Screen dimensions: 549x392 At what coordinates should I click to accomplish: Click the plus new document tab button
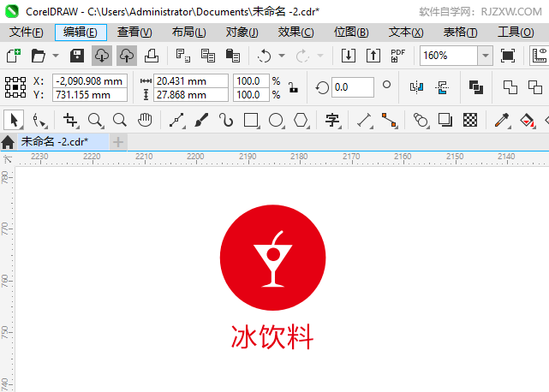coord(118,142)
